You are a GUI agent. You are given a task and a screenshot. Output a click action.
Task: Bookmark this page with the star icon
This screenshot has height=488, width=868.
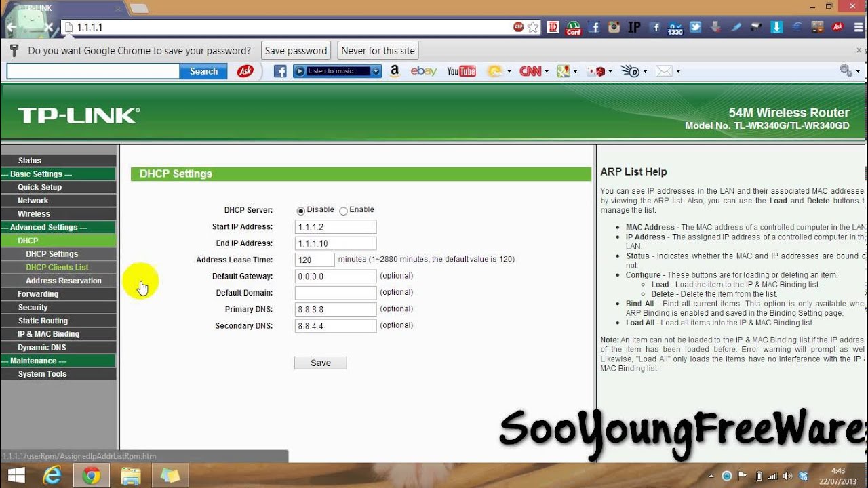[533, 27]
